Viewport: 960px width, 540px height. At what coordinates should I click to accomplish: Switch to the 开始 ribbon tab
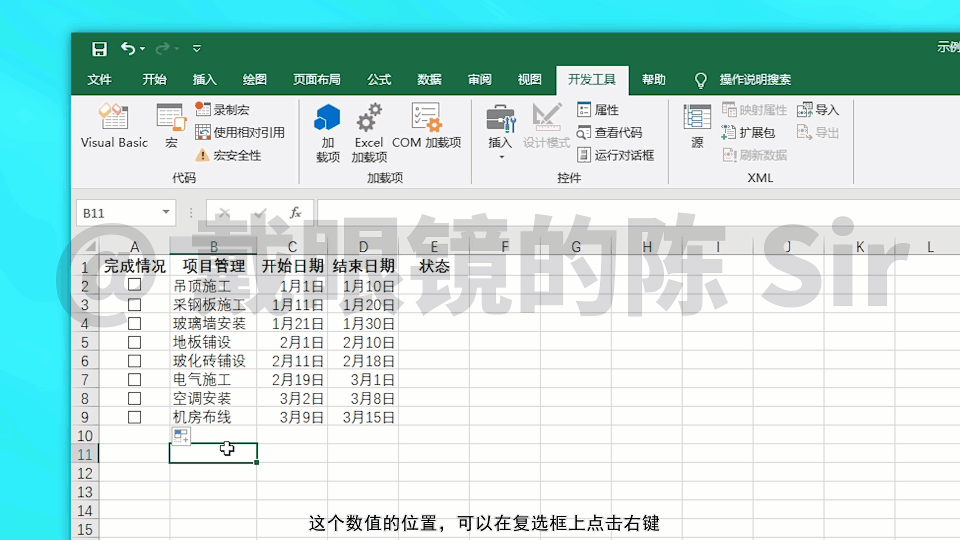coord(154,80)
